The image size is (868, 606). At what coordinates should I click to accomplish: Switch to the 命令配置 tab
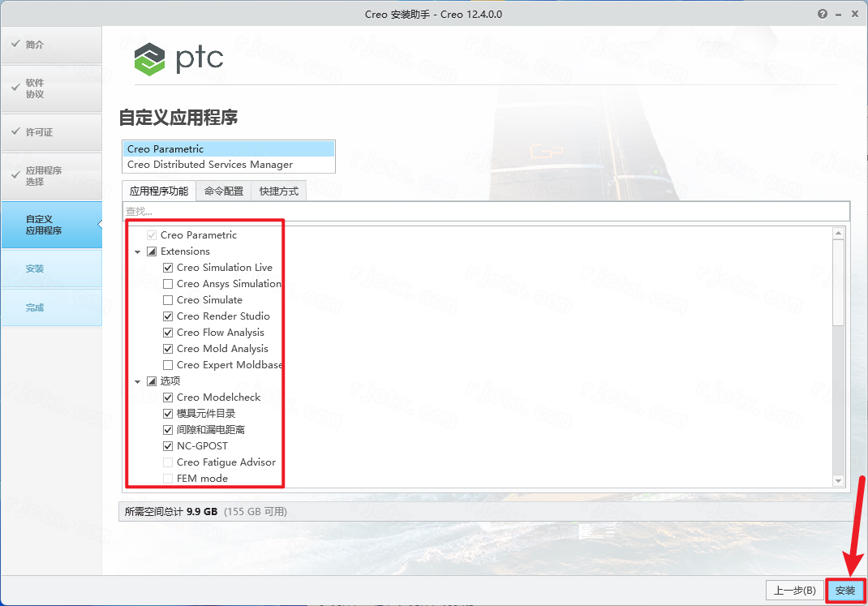(224, 191)
